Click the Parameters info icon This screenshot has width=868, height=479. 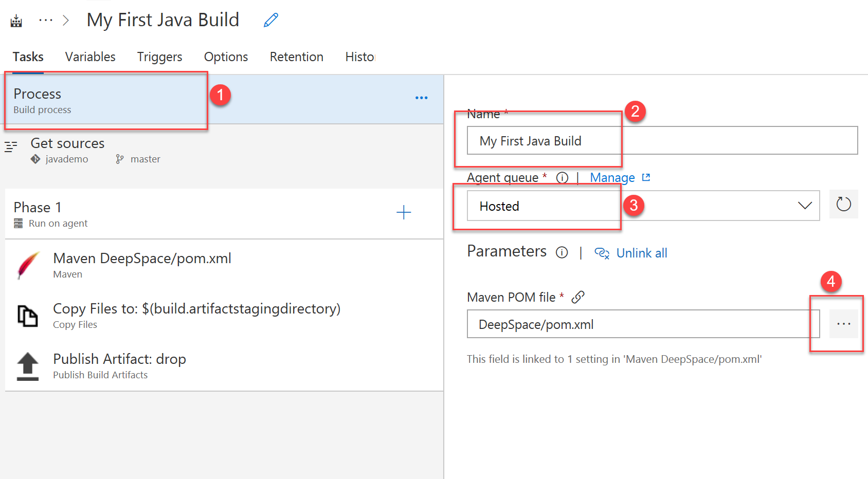[562, 252]
